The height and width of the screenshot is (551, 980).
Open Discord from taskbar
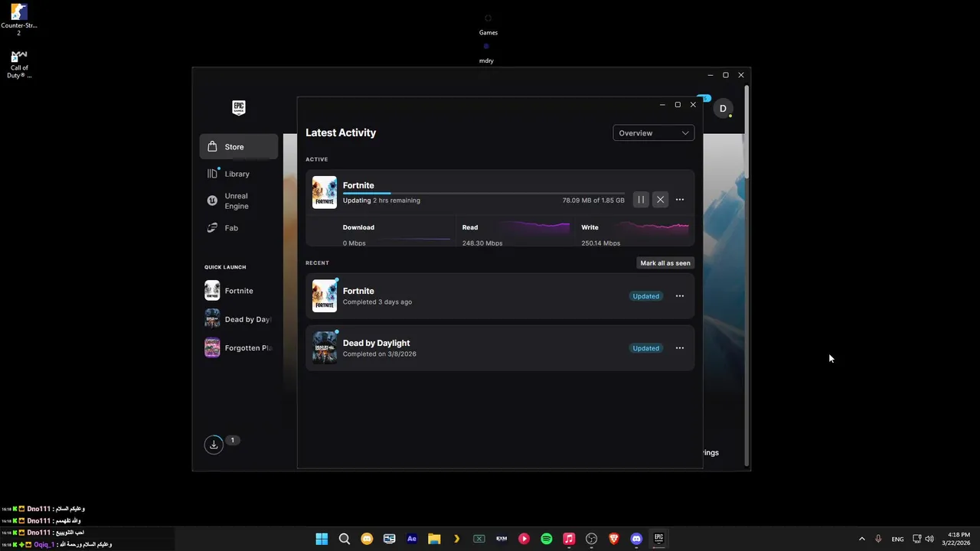[x=636, y=539]
